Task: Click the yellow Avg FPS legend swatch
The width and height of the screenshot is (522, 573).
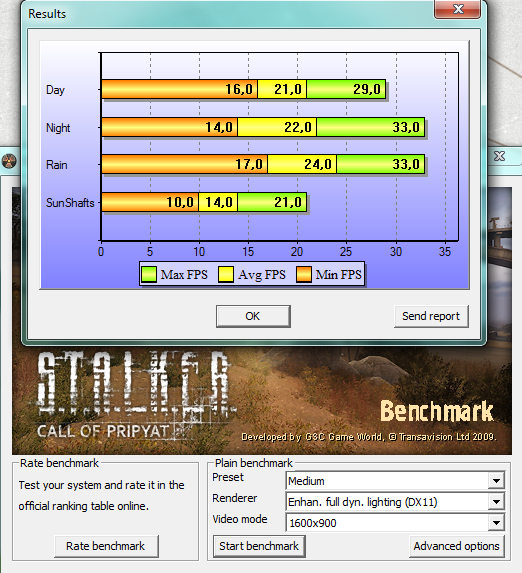Action: coord(226,274)
